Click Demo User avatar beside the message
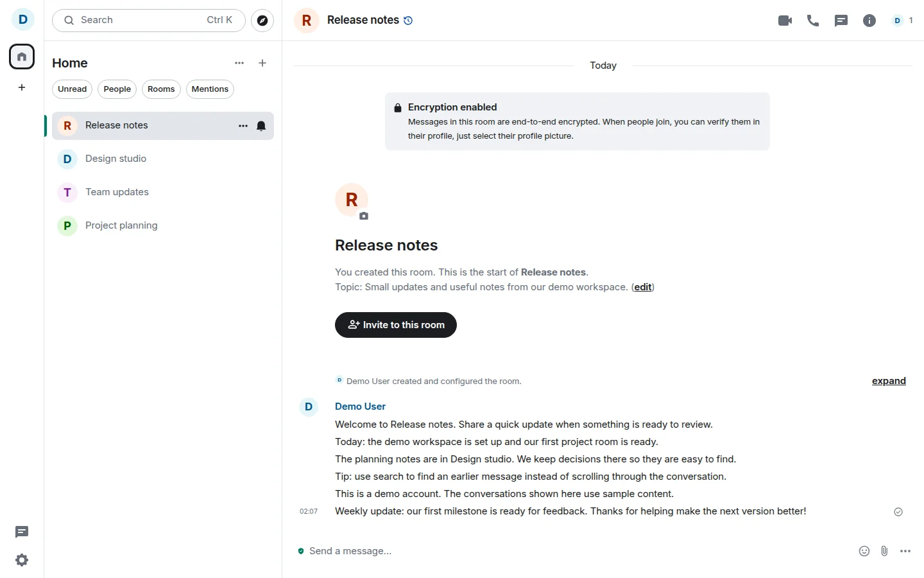The width and height of the screenshot is (924, 578). click(x=309, y=407)
